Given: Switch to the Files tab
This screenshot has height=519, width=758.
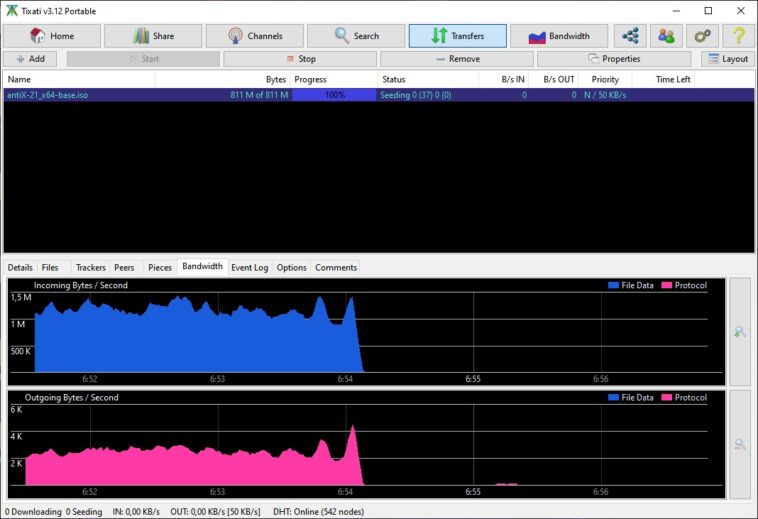Looking at the screenshot, I should (50, 268).
